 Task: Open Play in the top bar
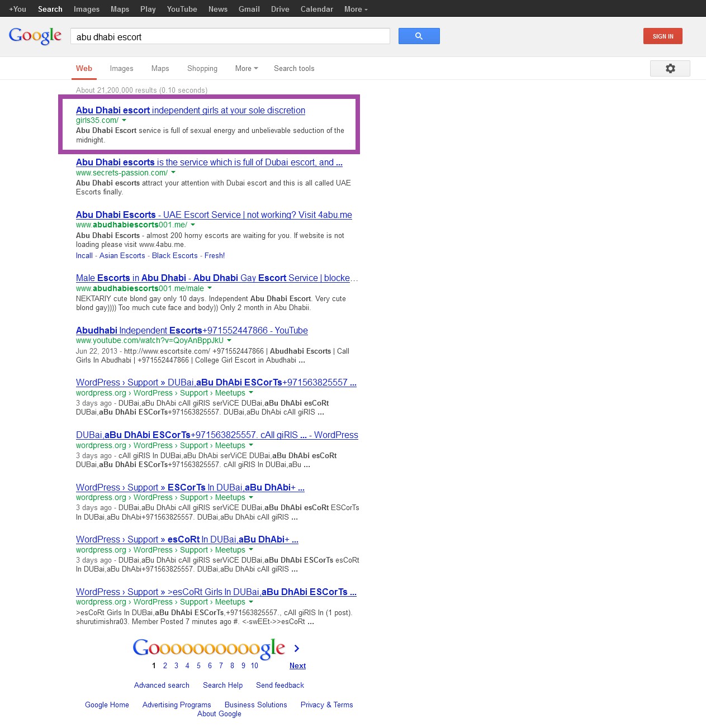pyautogui.click(x=148, y=9)
